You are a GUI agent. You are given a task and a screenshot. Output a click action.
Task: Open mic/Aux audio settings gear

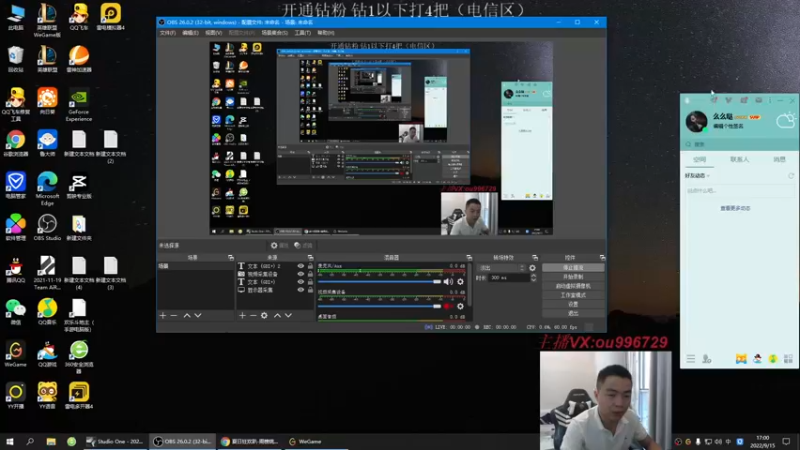click(x=460, y=282)
